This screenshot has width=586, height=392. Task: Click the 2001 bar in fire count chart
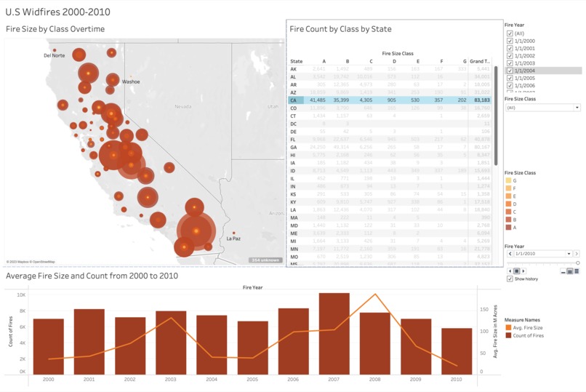(x=89, y=342)
